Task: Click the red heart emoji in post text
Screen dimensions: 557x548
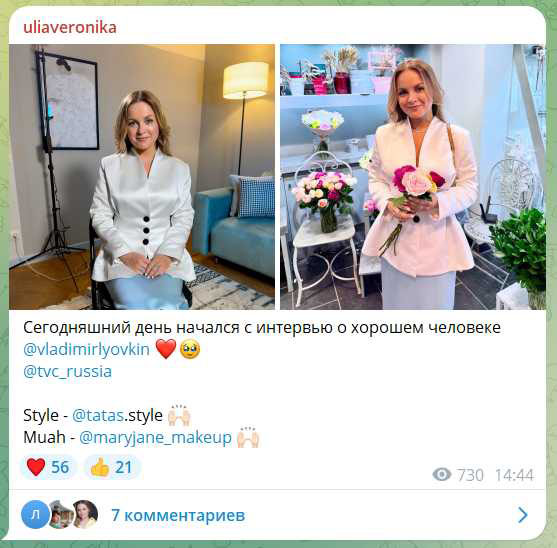Action: point(166,349)
